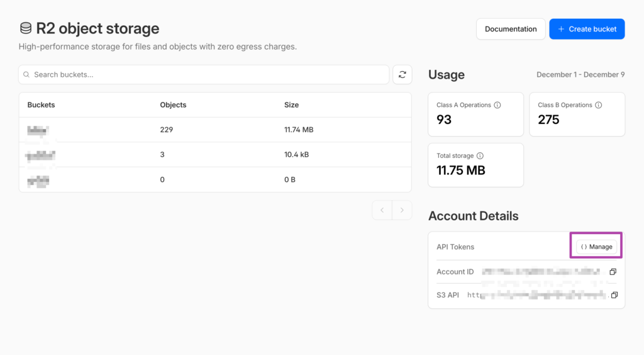Viewport: 644px width, 355px height.
Task: Click the Size column header
Action: [291, 104]
